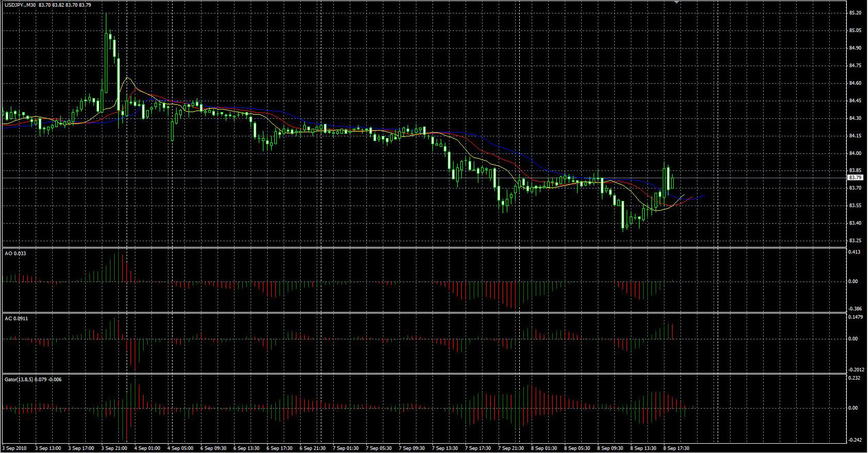Click the 6 Sep 17:30 time label
The image size is (868, 453).
(x=279, y=448)
